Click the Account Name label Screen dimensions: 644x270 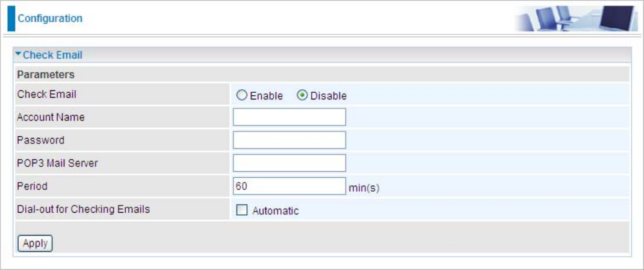(51, 118)
